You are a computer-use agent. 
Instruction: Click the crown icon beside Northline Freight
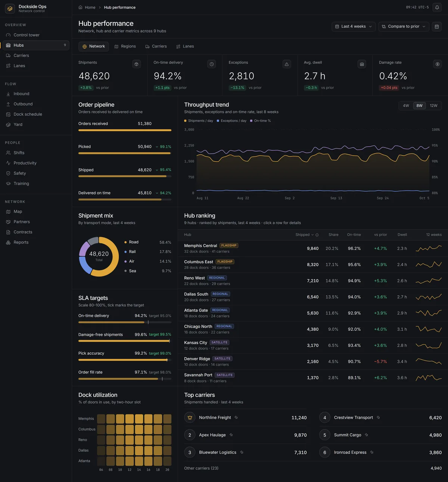coord(190,417)
